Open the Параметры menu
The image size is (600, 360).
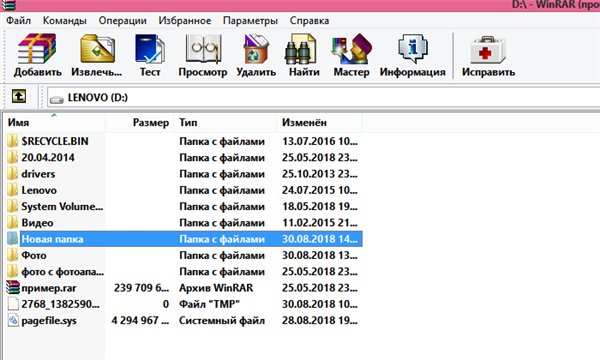click(250, 21)
